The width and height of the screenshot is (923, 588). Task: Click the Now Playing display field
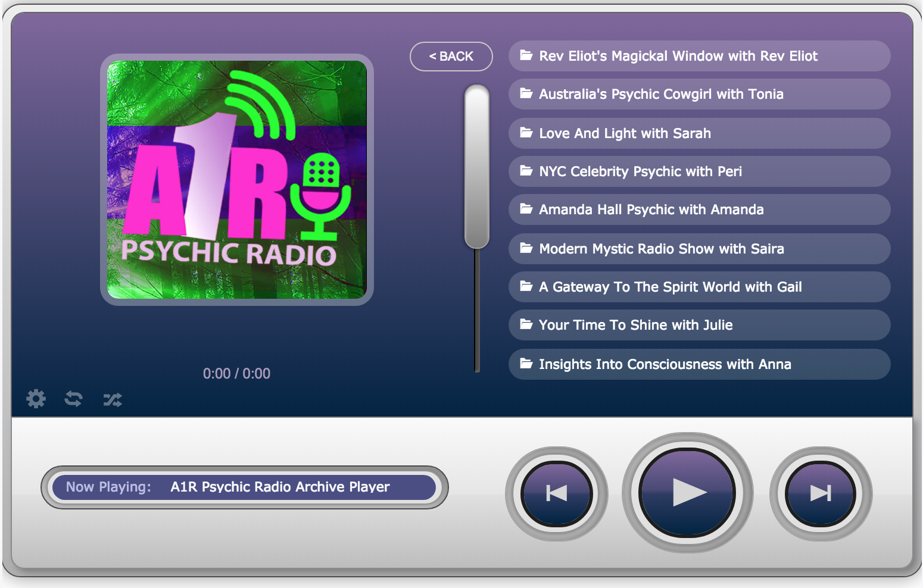pyautogui.click(x=244, y=487)
